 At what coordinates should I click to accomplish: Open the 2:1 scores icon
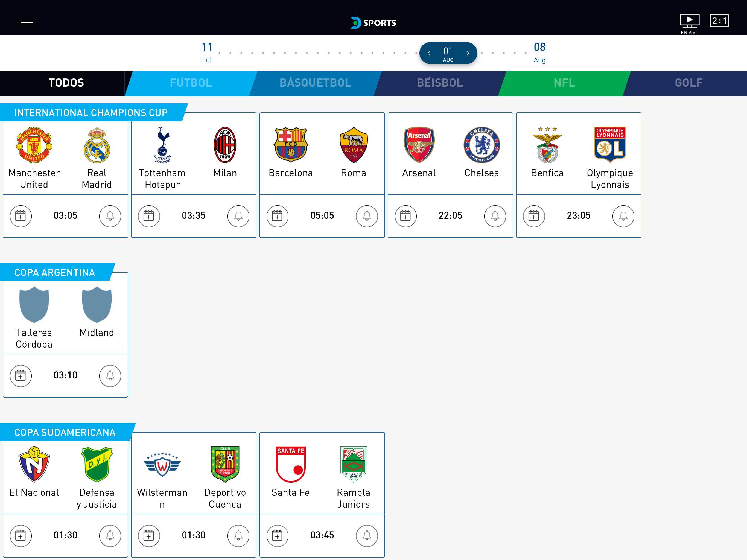(719, 21)
